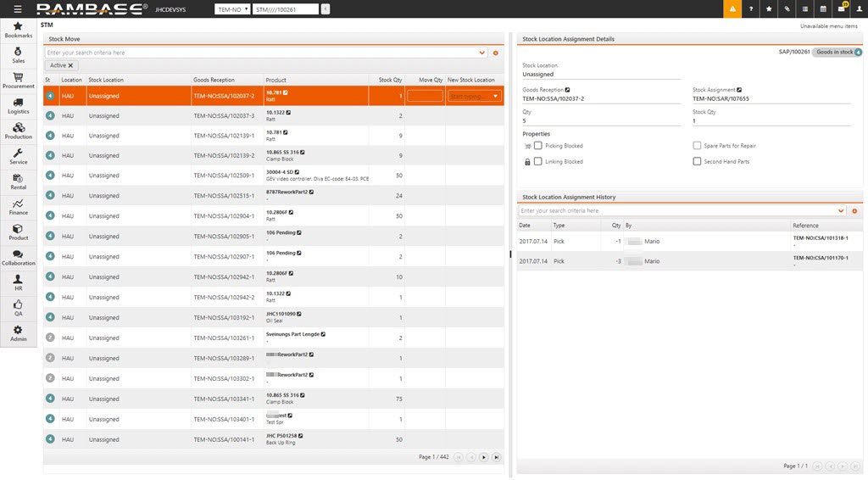Select the Finance sidebar menu item
Image resolution: width=868 pixels, height=480 pixels.
tap(18, 208)
